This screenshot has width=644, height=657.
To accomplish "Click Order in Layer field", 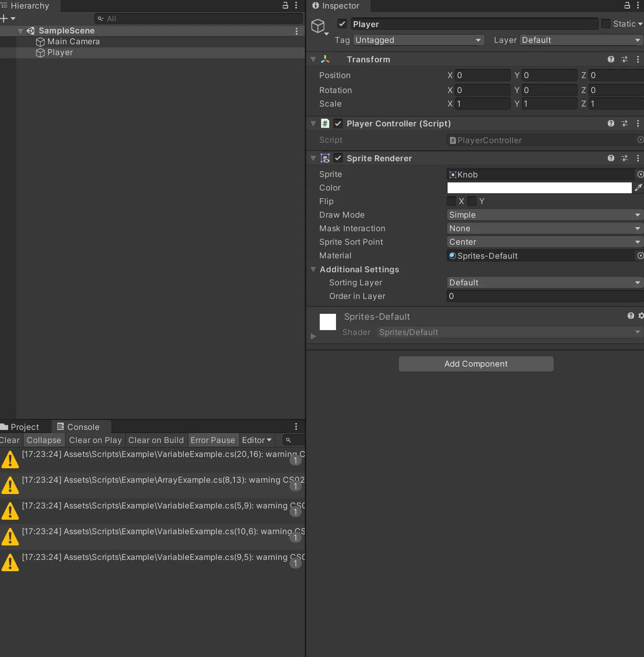I will tap(545, 296).
